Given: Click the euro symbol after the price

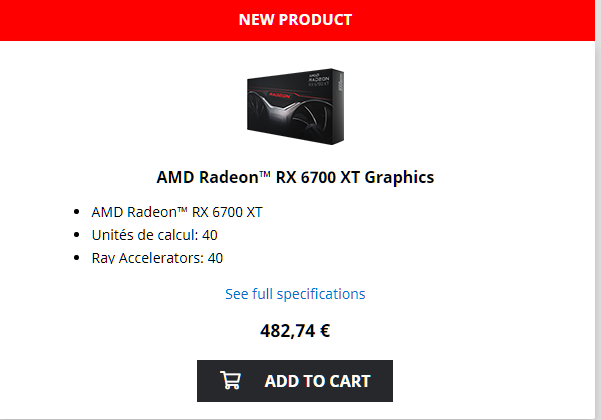Looking at the screenshot, I should [x=324, y=331].
